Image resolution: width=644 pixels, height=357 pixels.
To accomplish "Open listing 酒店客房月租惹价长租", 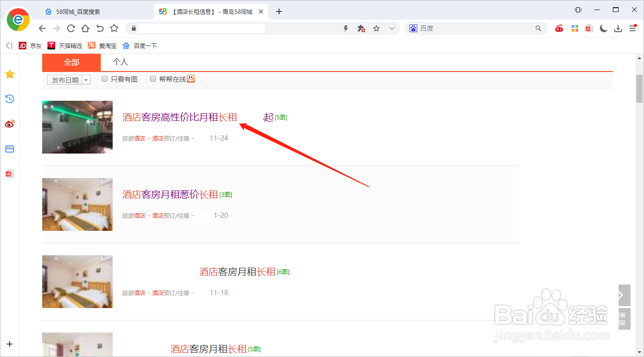I will (x=170, y=194).
